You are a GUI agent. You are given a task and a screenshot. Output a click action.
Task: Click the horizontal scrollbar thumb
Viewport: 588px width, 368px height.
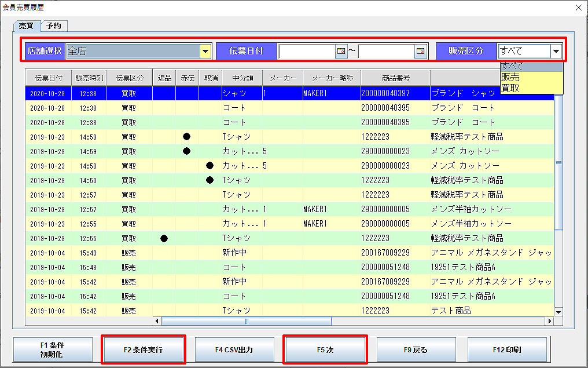coord(246,321)
